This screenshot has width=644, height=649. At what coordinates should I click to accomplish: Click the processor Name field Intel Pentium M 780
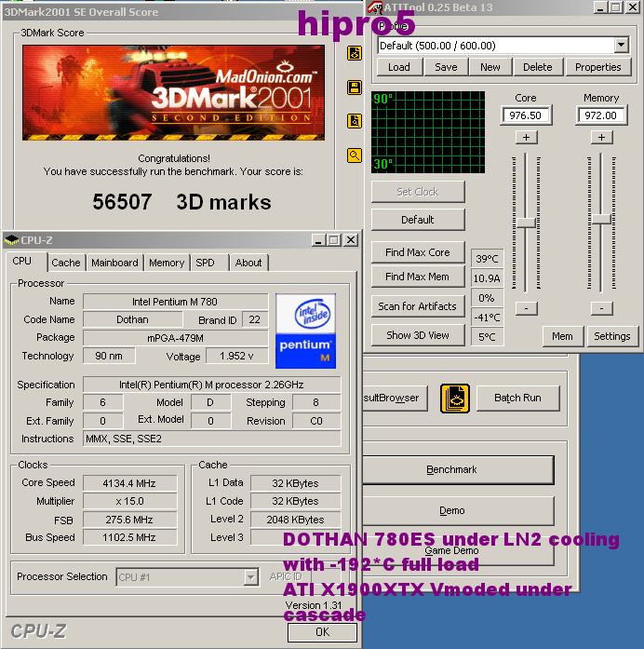click(x=175, y=302)
